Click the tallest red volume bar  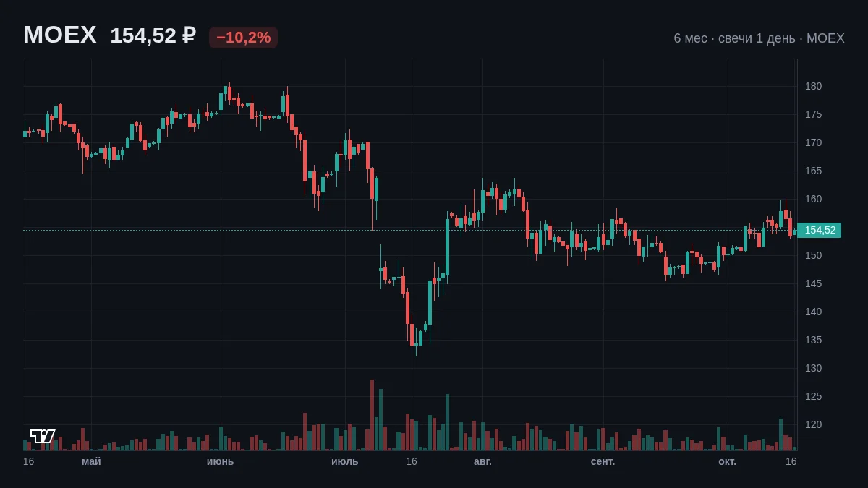[372, 415]
